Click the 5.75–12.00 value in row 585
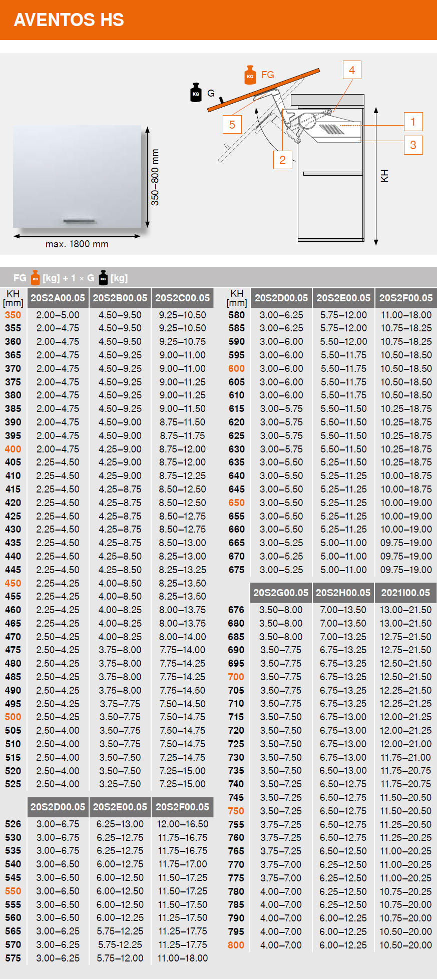This screenshot has height=980, width=437. (x=343, y=328)
